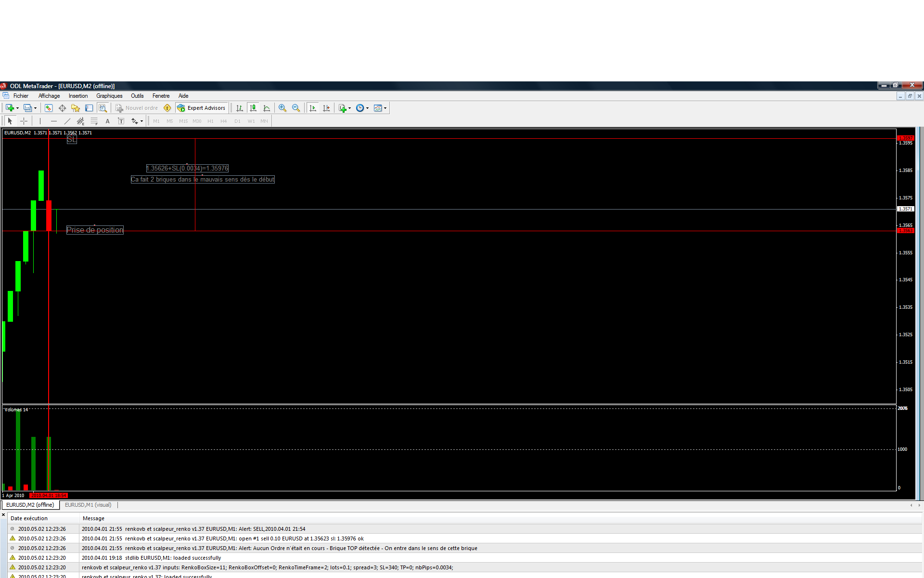Draw a vertical line tool

click(40, 121)
